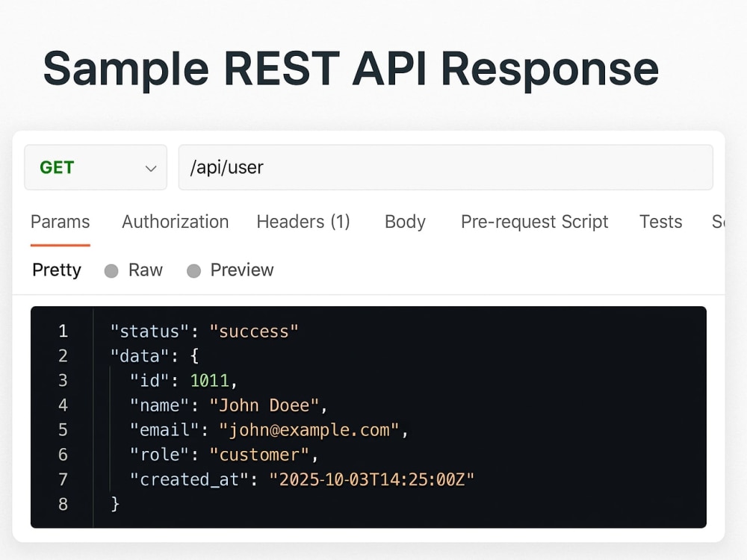Click the "email" key on line 5
The width and height of the screenshot is (747, 560).
point(164,430)
